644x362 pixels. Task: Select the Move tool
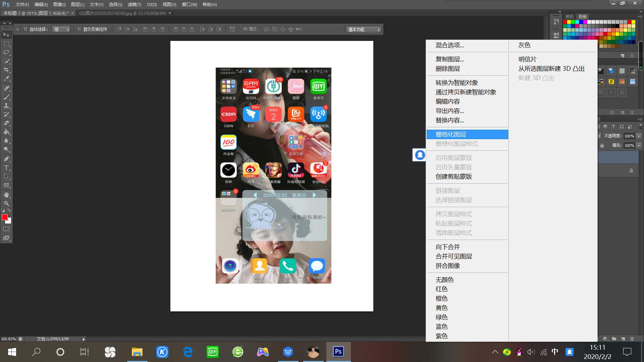pos(6,34)
